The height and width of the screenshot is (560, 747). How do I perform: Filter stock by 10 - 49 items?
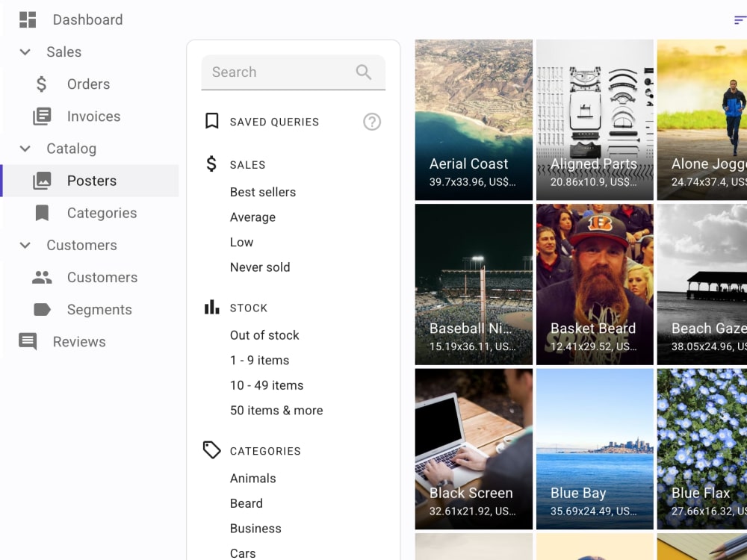click(267, 385)
